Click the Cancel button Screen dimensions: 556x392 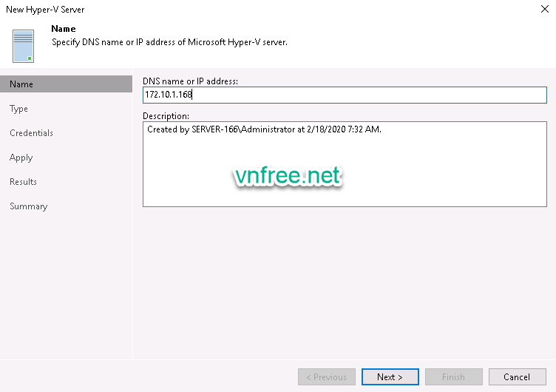517,376
